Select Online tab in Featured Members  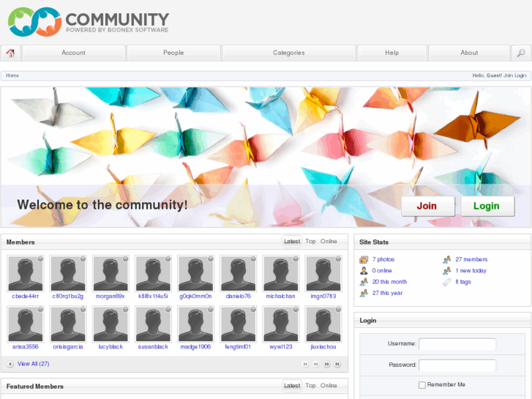click(x=329, y=386)
